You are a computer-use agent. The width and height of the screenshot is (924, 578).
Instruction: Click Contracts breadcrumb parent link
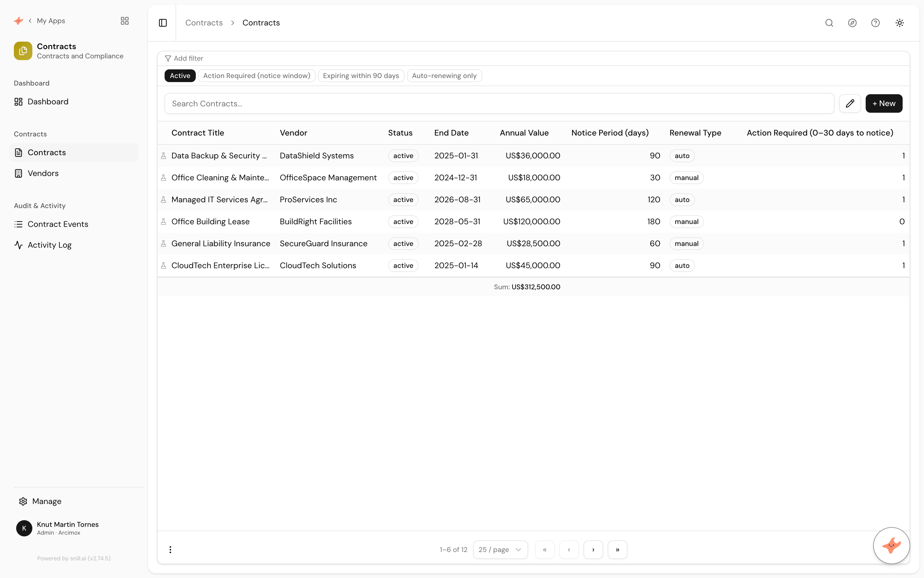point(204,23)
